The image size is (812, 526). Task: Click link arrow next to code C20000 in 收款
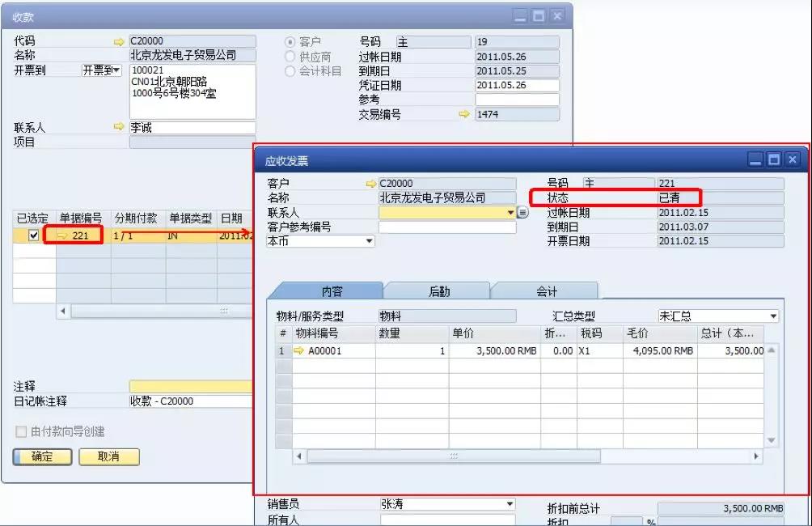[x=120, y=41]
